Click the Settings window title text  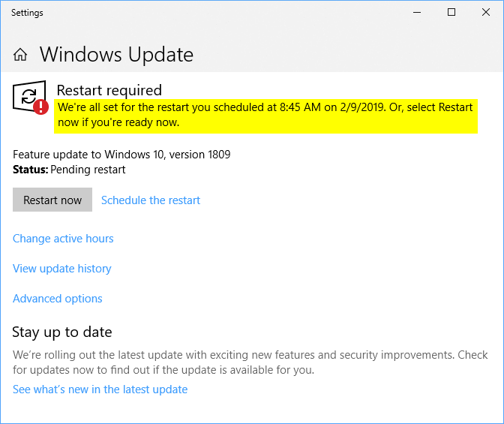coord(27,13)
